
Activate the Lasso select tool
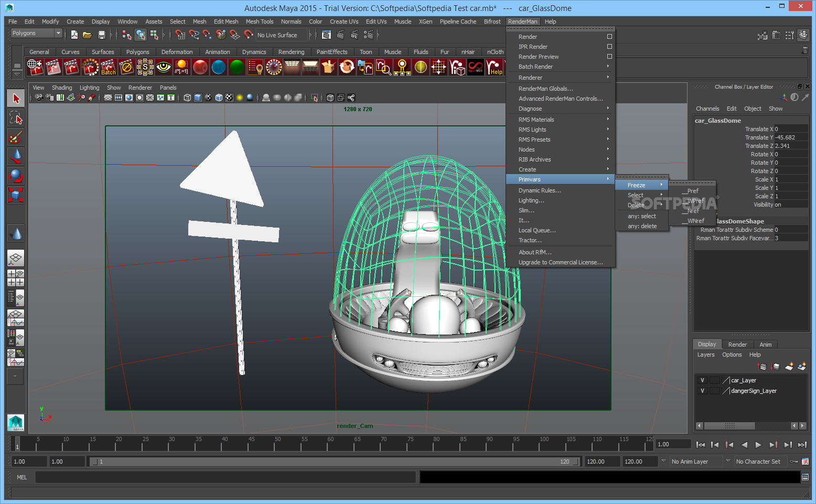click(16, 117)
